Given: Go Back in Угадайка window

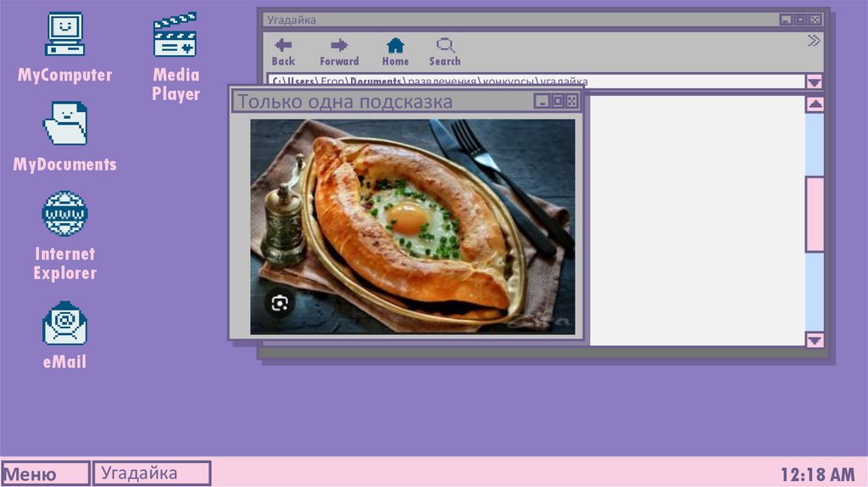Looking at the screenshot, I should pyautogui.click(x=283, y=52).
